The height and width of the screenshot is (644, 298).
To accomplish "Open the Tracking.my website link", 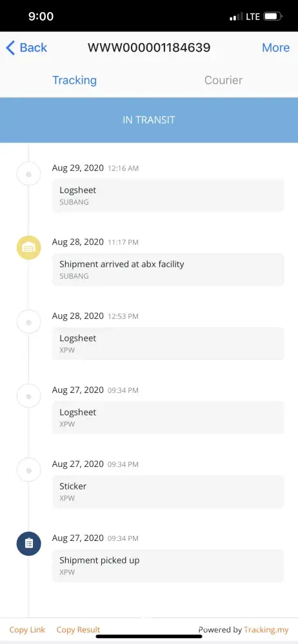I will click(266, 630).
